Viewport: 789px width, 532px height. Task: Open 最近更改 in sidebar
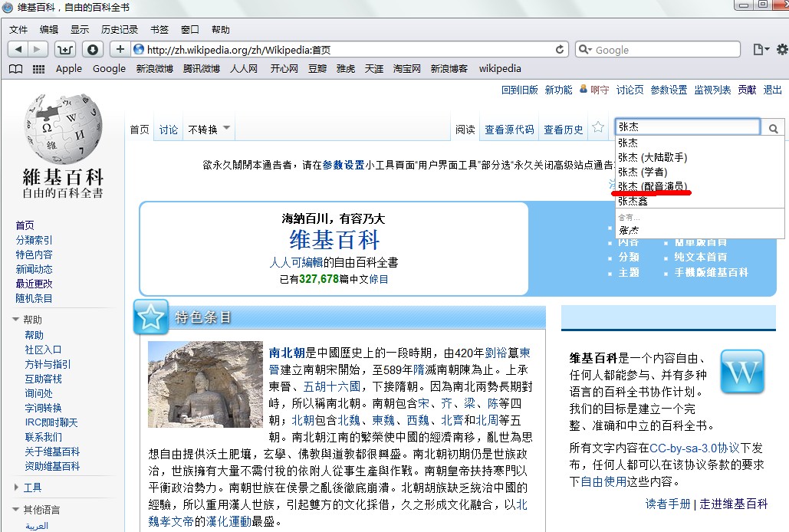coord(34,284)
